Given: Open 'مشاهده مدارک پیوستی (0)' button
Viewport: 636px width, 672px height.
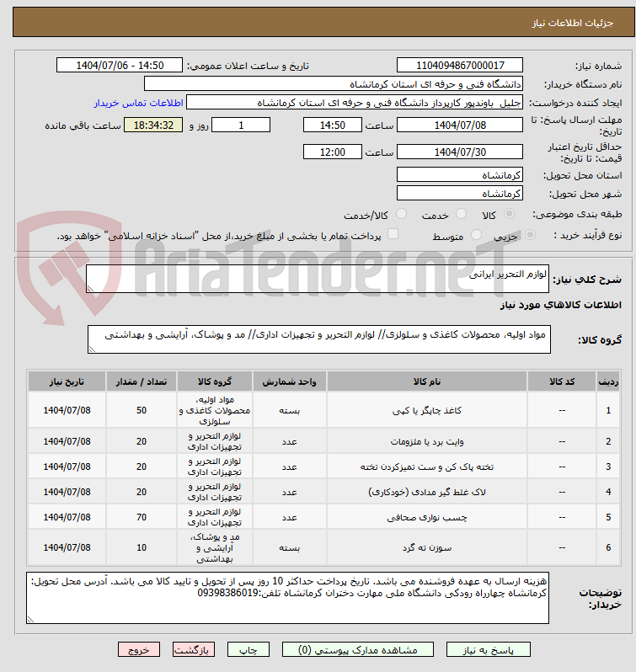Looking at the screenshot, I should coord(358,650).
